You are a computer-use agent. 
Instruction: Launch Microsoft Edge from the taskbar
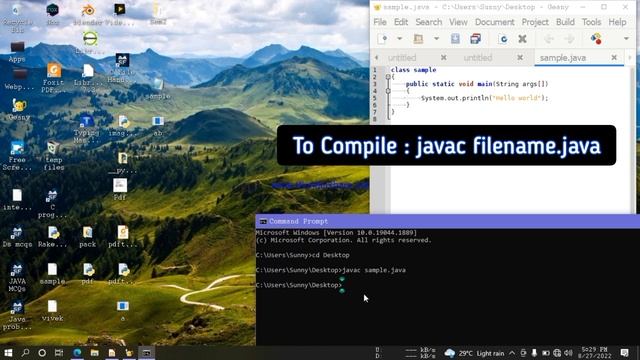(x=77, y=353)
